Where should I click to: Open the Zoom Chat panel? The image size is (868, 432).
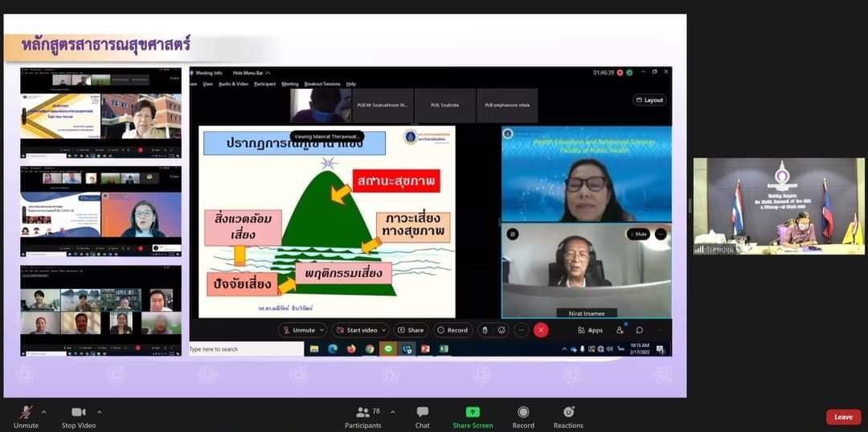pyautogui.click(x=423, y=417)
